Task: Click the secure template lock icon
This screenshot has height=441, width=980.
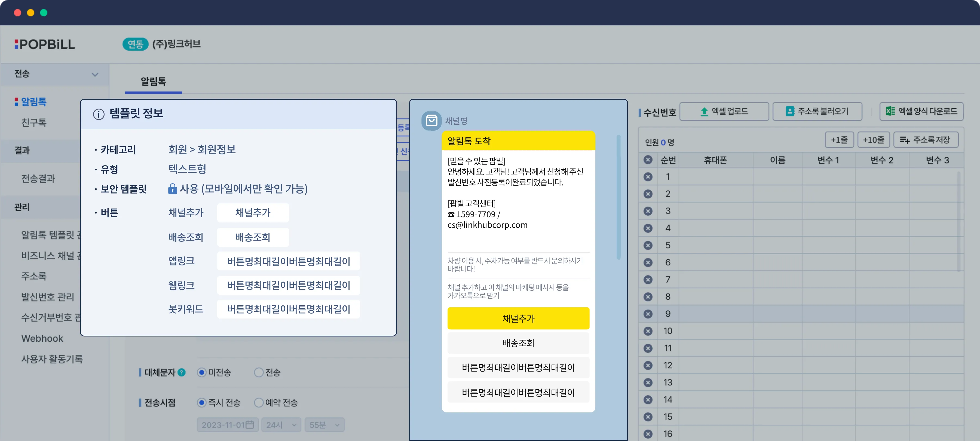Action: (x=172, y=189)
